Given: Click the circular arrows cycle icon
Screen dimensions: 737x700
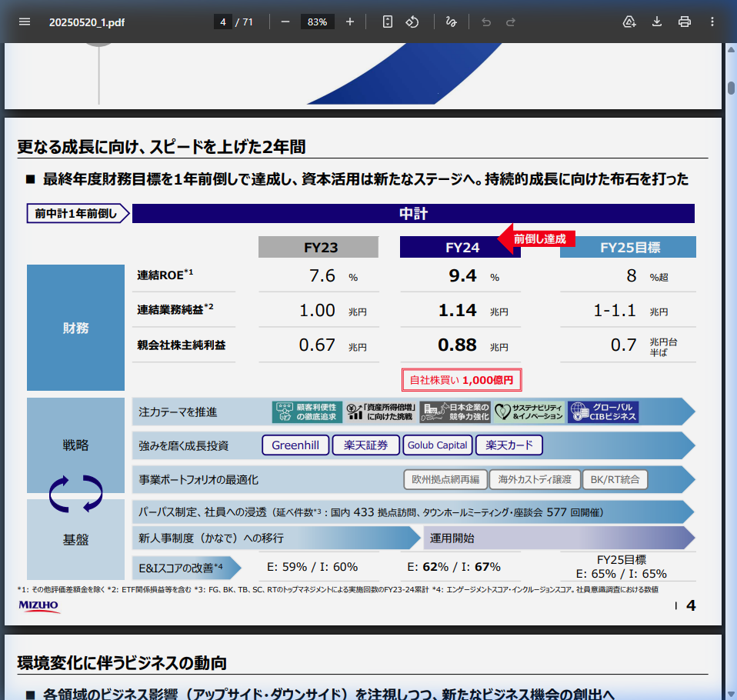Looking at the screenshot, I should [x=75, y=494].
